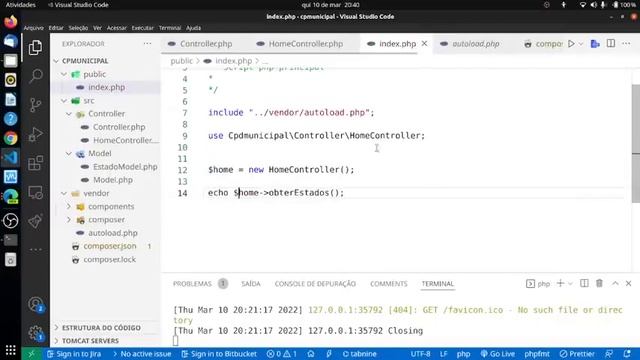Open Google Chrome from the dock
The width and height of the screenshot is (640, 360).
11,138
